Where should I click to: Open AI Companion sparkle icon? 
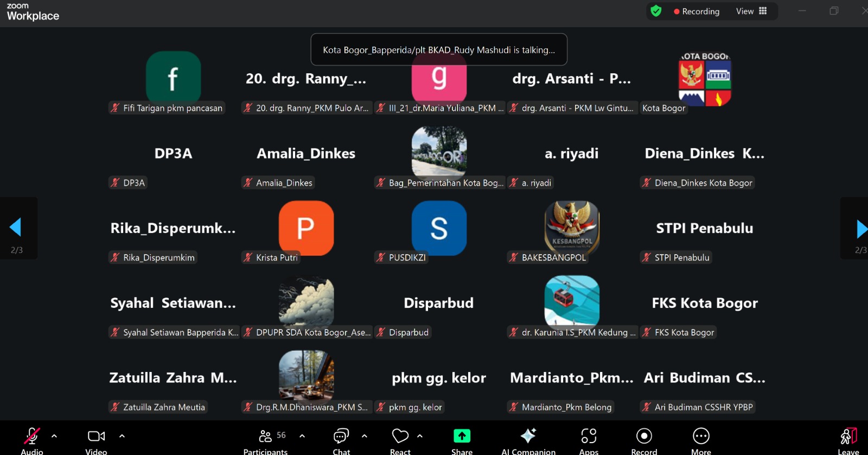[x=528, y=437]
